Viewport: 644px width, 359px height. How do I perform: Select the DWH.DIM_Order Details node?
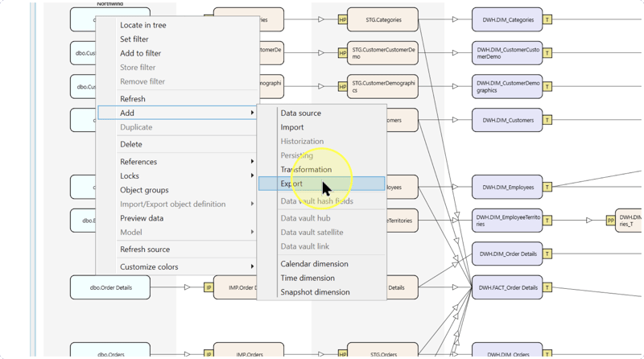tap(507, 254)
